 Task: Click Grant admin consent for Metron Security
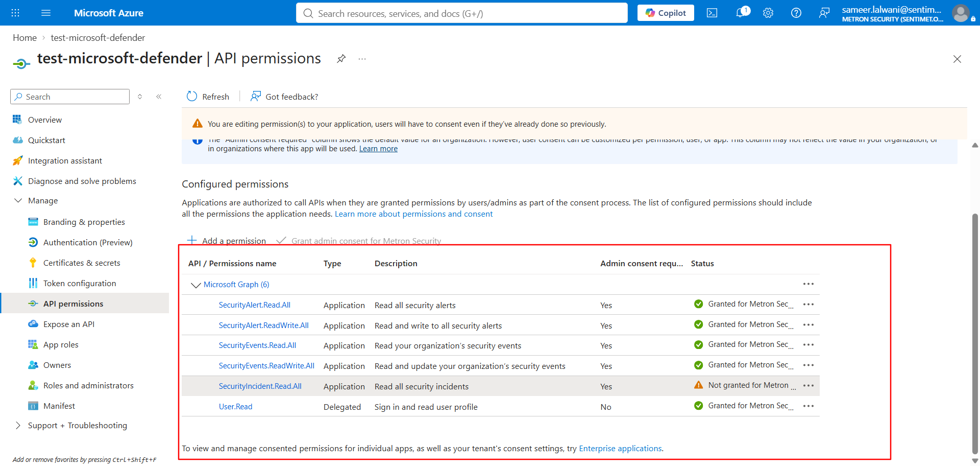(359, 241)
